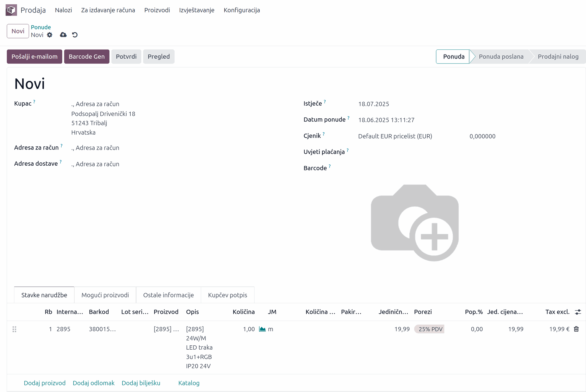Click the Istječe date field
This screenshot has height=392, width=586.
374,104
